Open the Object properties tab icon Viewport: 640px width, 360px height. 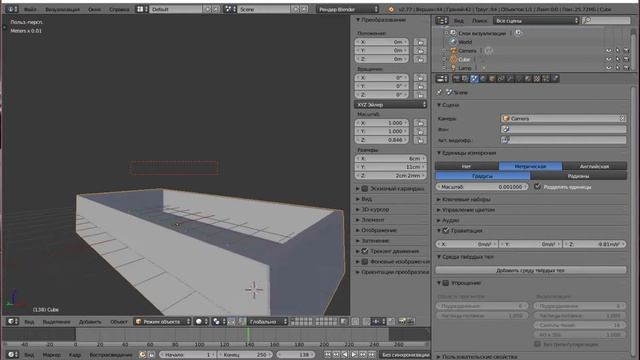click(x=492, y=78)
